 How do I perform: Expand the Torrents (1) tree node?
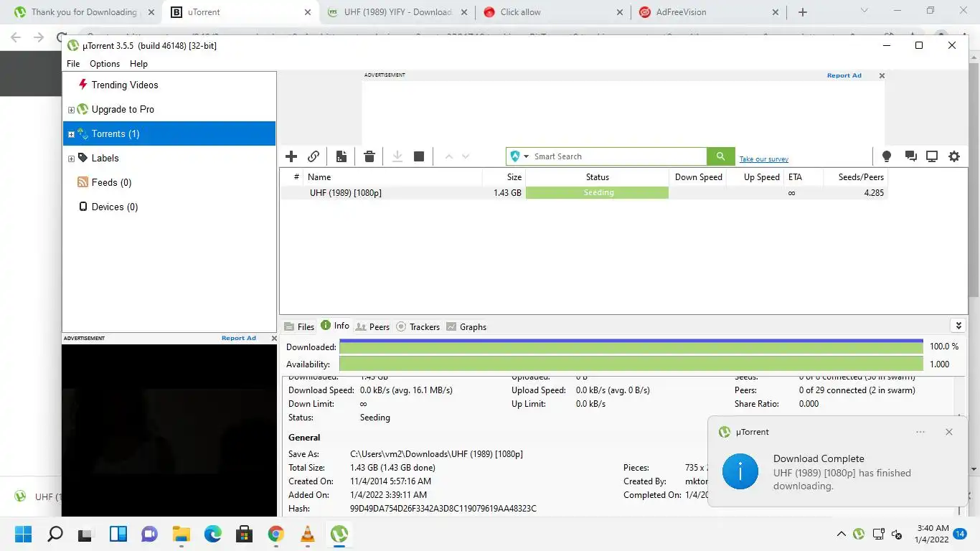(x=71, y=134)
